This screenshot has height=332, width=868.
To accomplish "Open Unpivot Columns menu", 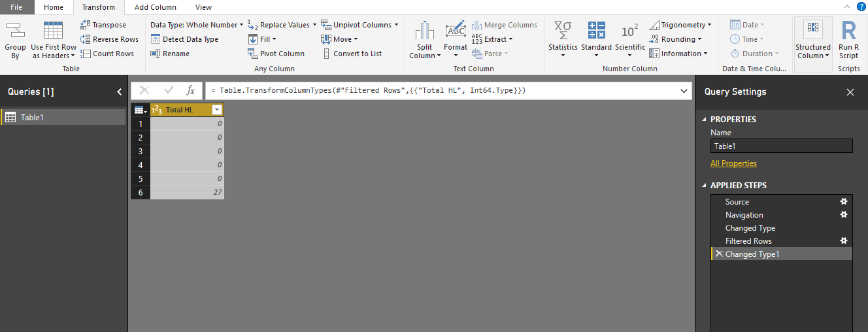I will tap(359, 25).
